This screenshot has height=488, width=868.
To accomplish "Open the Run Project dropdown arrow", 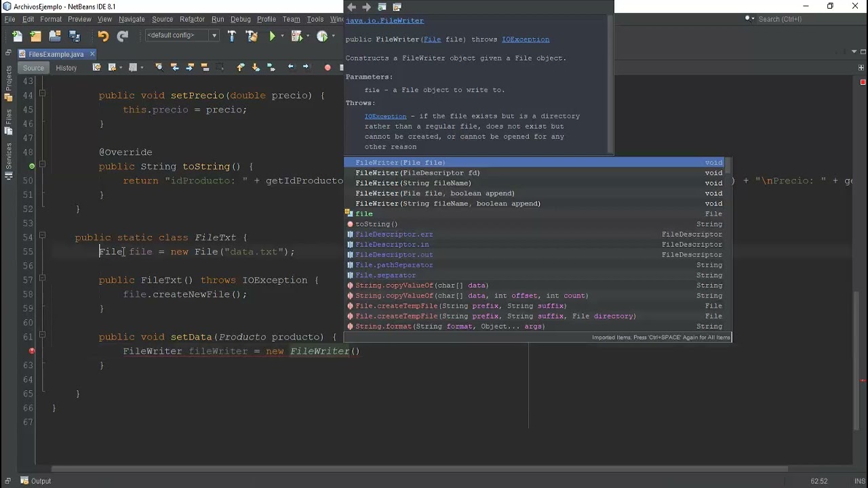I will pyautogui.click(x=283, y=36).
